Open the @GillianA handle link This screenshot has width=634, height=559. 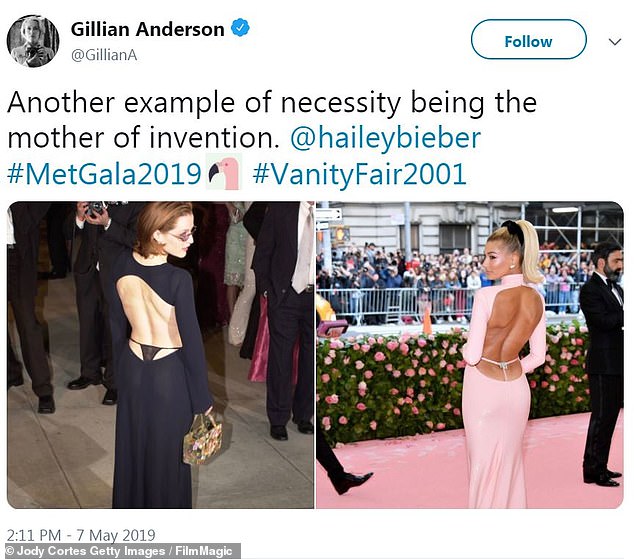pyautogui.click(x=104, y=55)
